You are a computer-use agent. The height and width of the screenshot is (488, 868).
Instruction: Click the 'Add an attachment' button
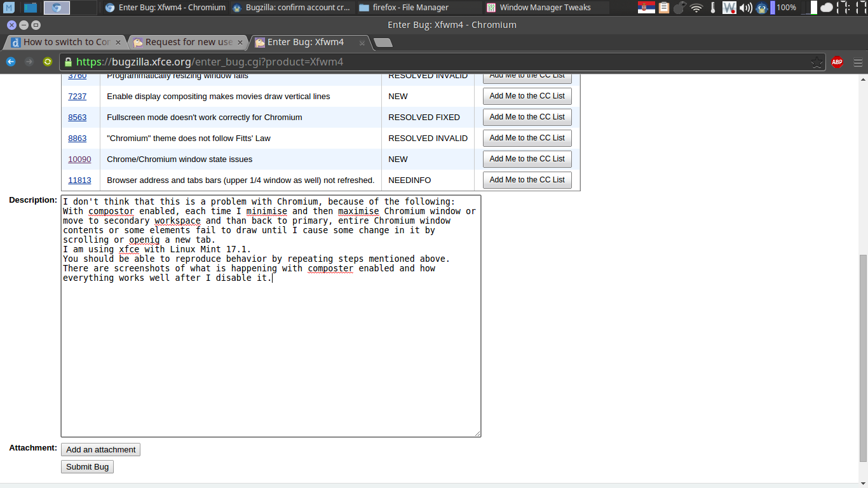pyautogui.click(x=100, y=449)
